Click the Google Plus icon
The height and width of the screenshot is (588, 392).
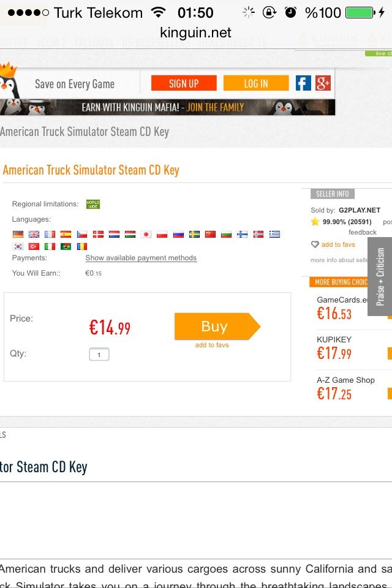(323, 83)
